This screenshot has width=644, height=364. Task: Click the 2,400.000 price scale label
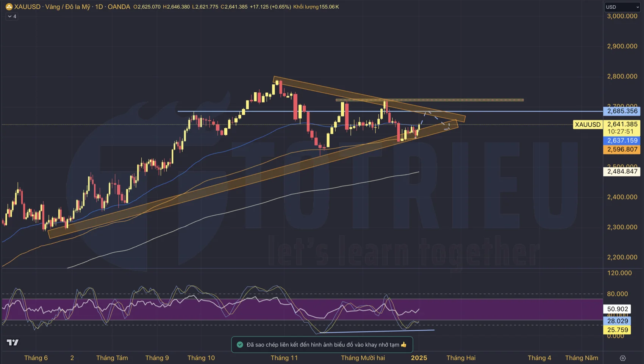click(x=622, y=197)
